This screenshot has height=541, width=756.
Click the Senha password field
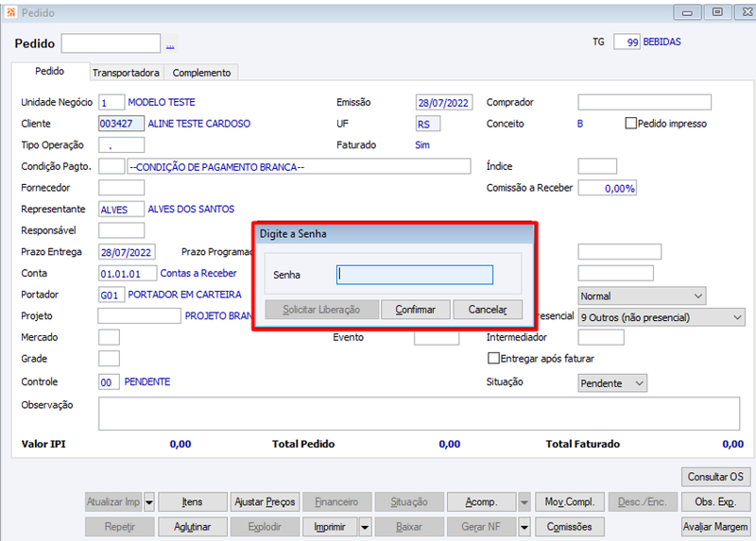tap(415, 275)
